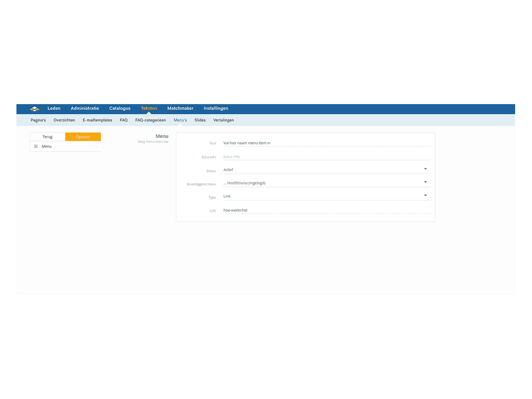Go to the Vertalingen tab

pos(223,120)
